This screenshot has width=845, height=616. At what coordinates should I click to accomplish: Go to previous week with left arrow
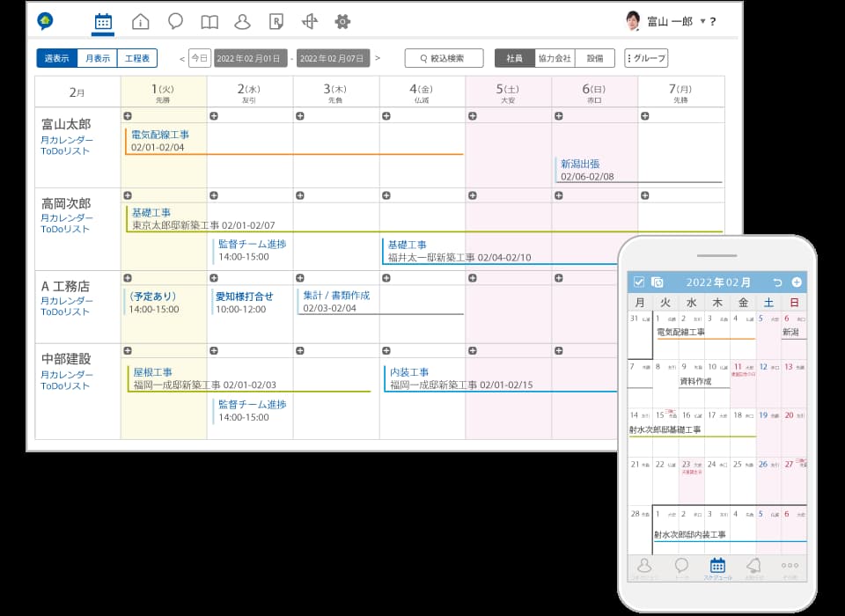(182, 58)
